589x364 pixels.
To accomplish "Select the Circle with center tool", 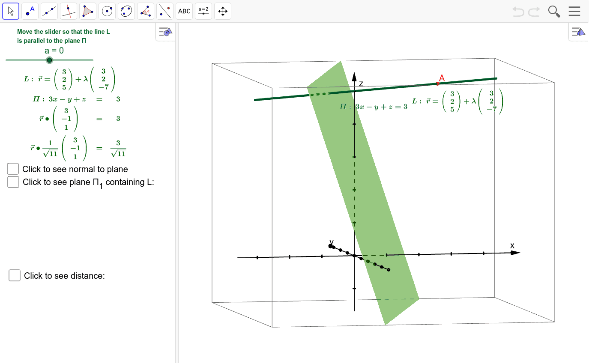I will tap(107, 11).
